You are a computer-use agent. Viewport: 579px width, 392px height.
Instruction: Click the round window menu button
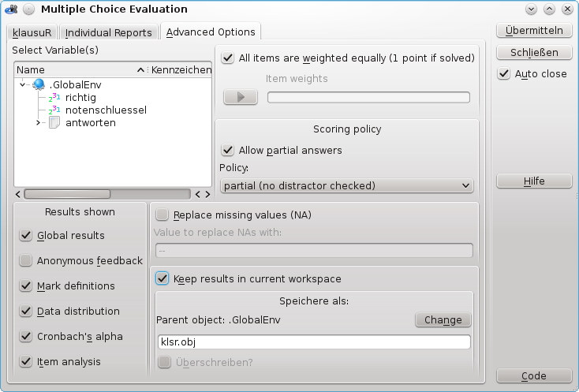[29, 9]
